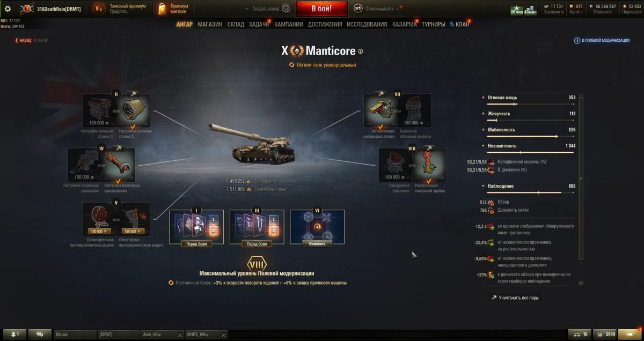Click the platoon shield icon
644x341 pixels.
point(286,9)
